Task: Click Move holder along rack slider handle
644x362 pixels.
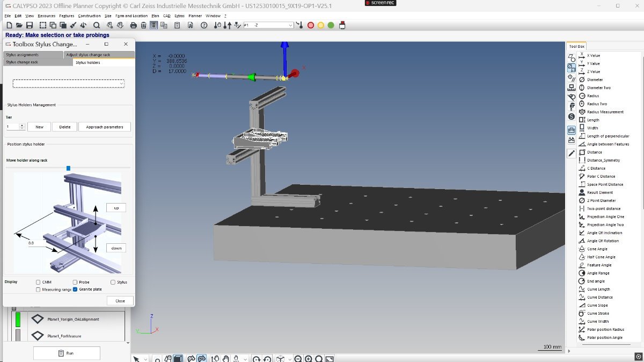Action: click(x=68, y=168)
